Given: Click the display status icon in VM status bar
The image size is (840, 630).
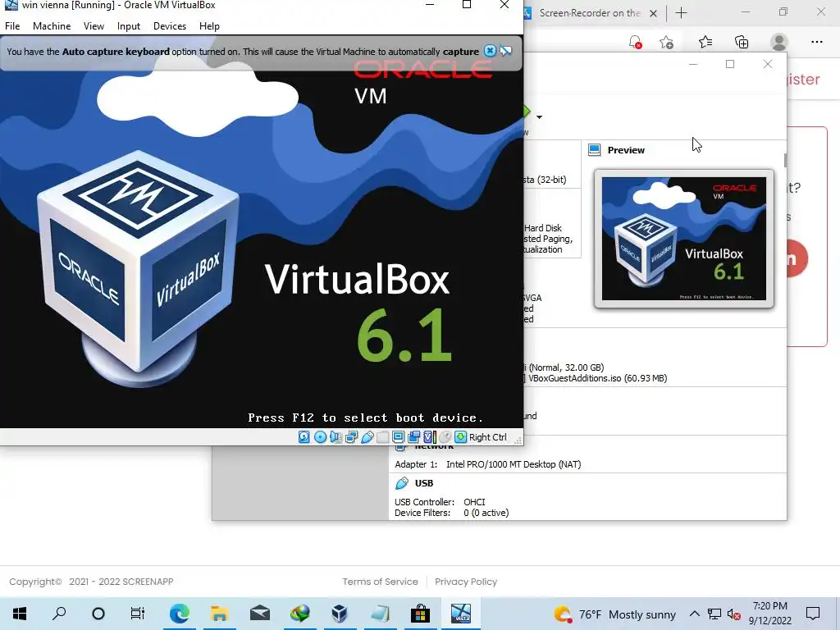Looking at the screenshot, I should [398, 437].
